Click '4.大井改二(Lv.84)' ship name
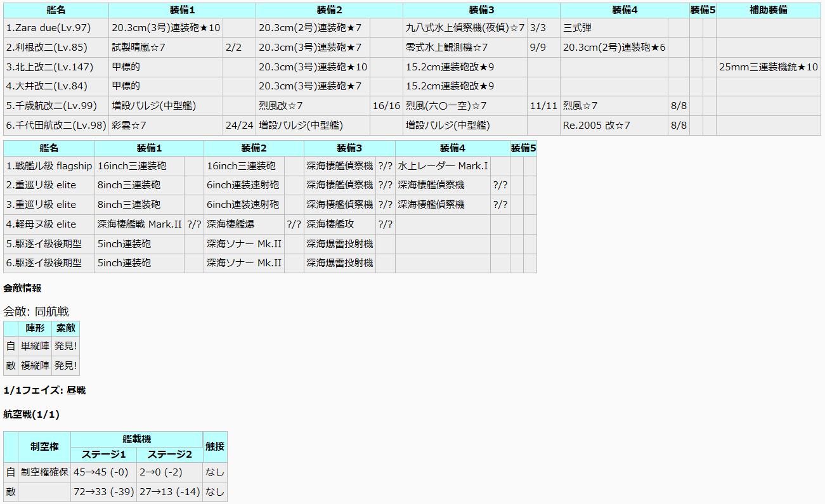The width and height of the screenshot is (825, 504). pyautogui.click(x=56, y=86)
